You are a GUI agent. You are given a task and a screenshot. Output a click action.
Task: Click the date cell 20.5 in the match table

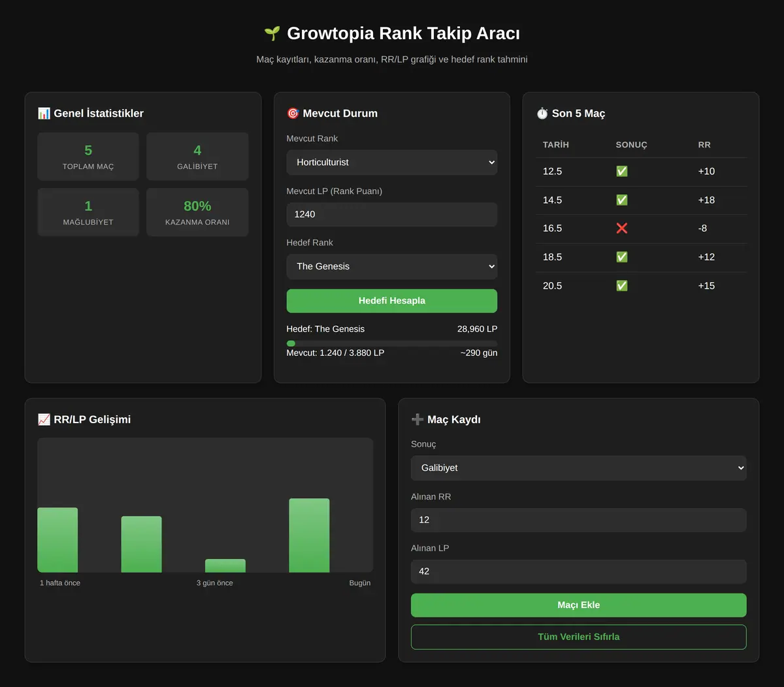pyautogui.click(x=553, y=285)
